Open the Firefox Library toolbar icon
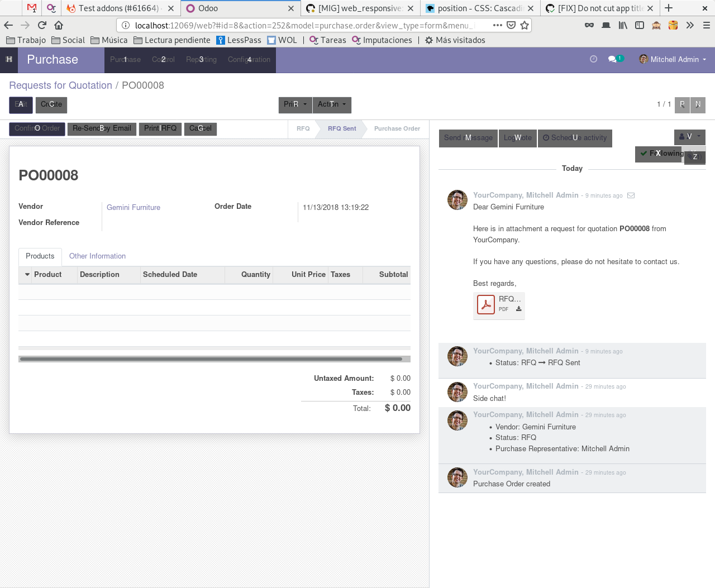The width and height of the screenshot is (715, 588). (622, 25)
